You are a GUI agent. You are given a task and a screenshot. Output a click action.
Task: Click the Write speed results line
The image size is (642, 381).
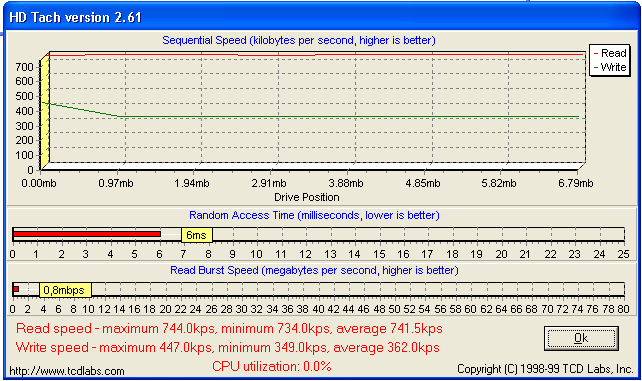click(228, 347)
